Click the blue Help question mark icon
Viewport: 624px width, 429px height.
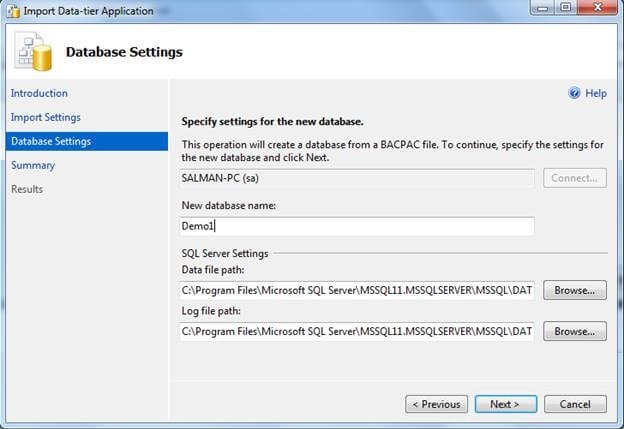[x=574, y=93]
